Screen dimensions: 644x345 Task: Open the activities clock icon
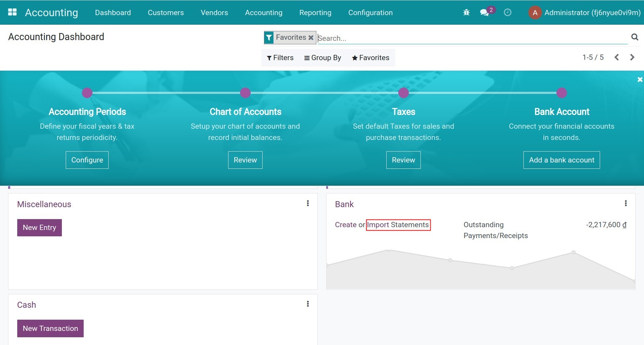(x=507, y=13)
